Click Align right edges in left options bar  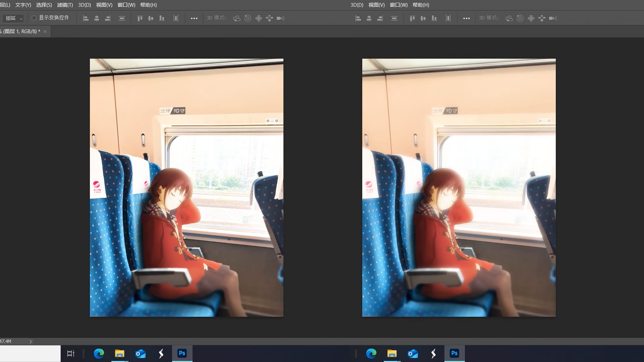(108, 18)
